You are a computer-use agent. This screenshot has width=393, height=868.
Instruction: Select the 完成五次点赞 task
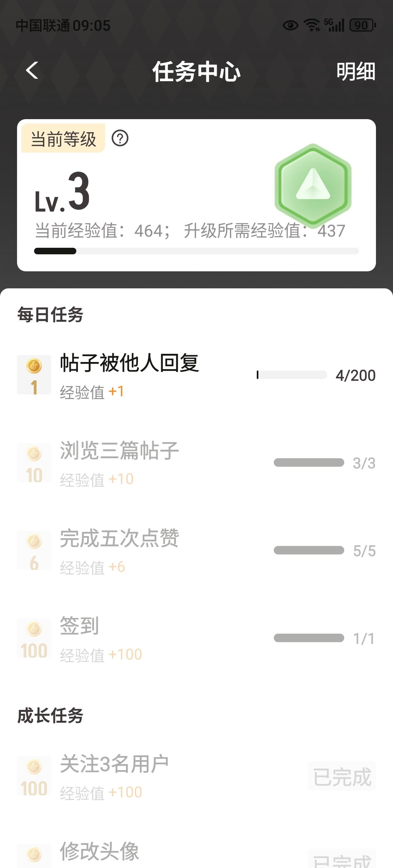click(119, 538)
